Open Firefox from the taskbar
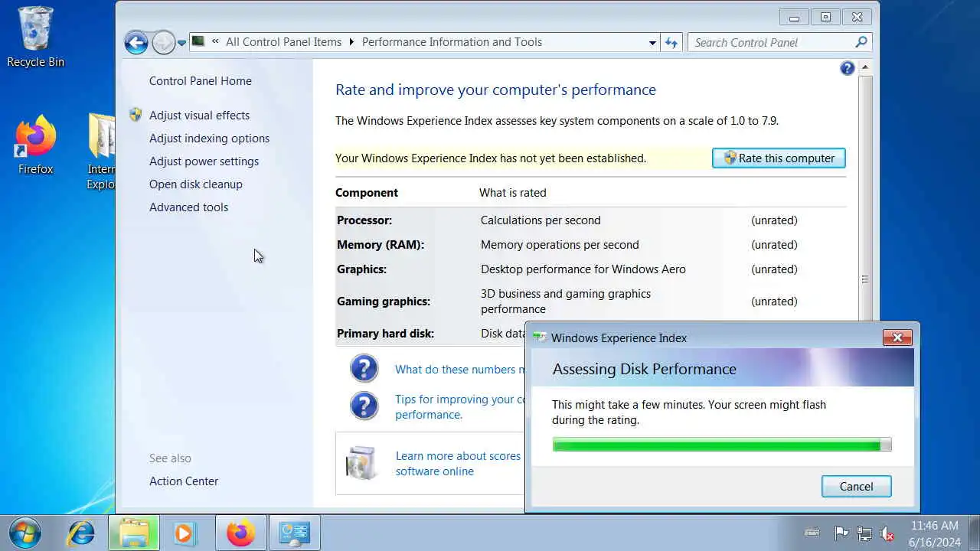 (x=241, y=533)
